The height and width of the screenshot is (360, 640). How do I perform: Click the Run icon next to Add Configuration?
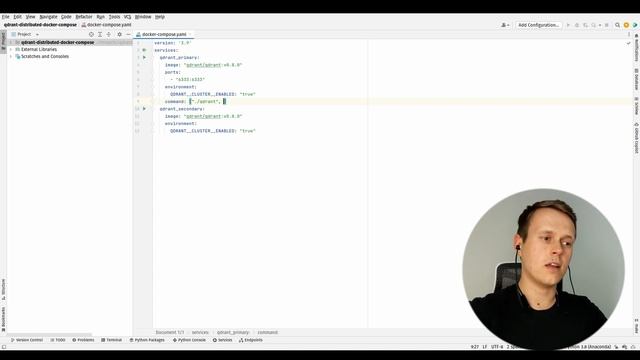[x=568, y=25]
